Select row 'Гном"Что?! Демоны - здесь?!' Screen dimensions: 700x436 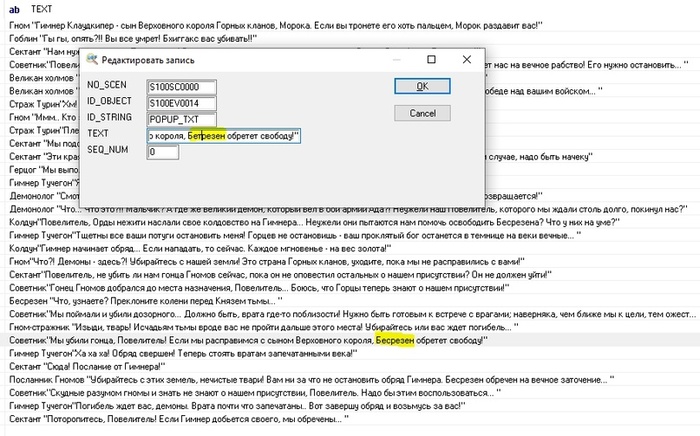click(350, 261)
